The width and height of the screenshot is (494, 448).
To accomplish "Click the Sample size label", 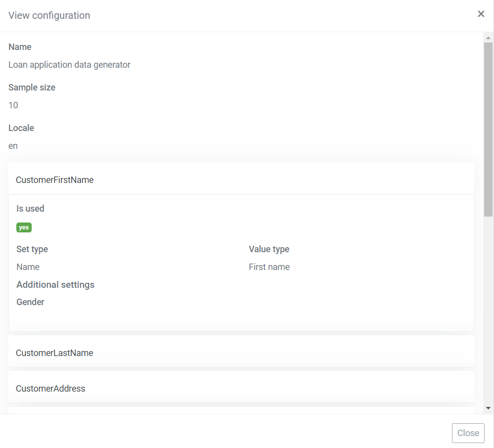I will [32, 88].
